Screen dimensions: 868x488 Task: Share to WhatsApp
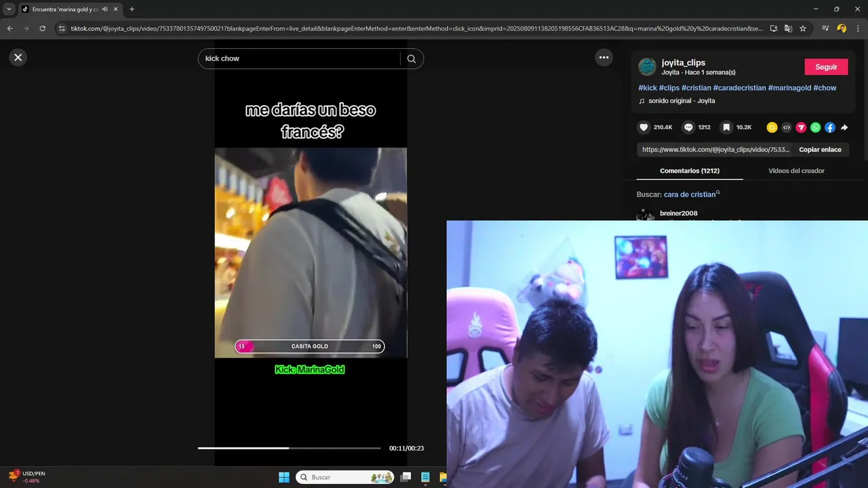click(815, 127)
